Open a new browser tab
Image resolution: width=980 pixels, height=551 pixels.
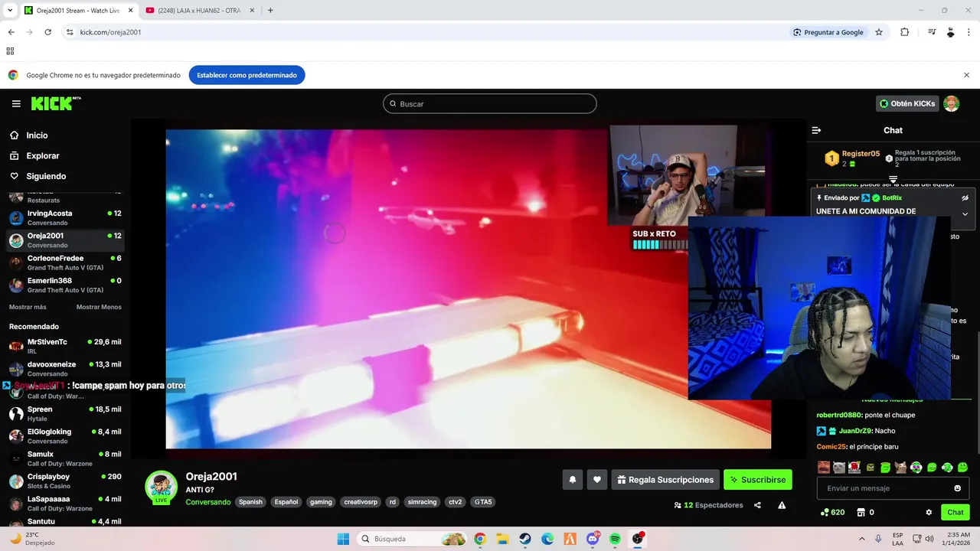pos(270,11)
